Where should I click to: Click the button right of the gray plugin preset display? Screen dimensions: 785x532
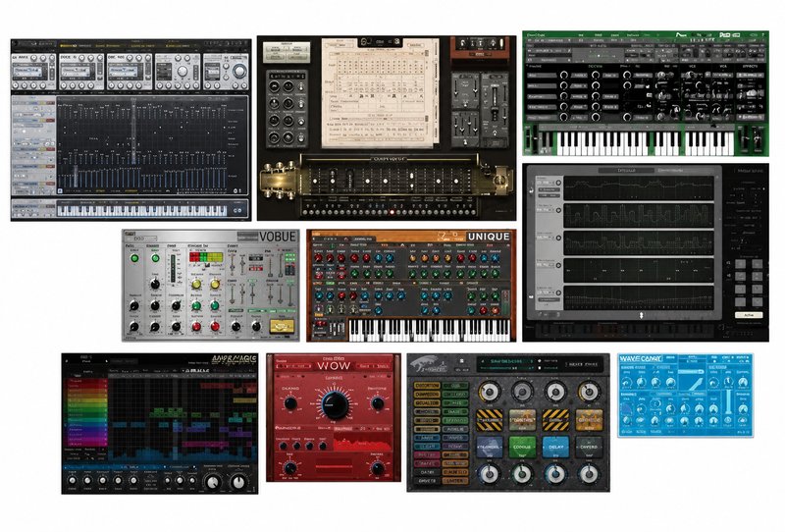(x=583, y=364)
